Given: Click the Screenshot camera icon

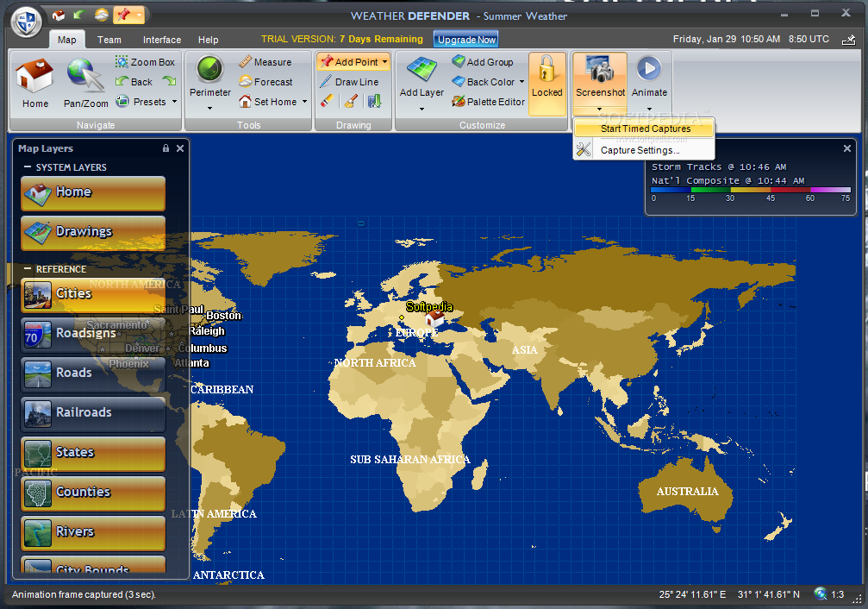Looking at the screenshot, I should (600, 71).
